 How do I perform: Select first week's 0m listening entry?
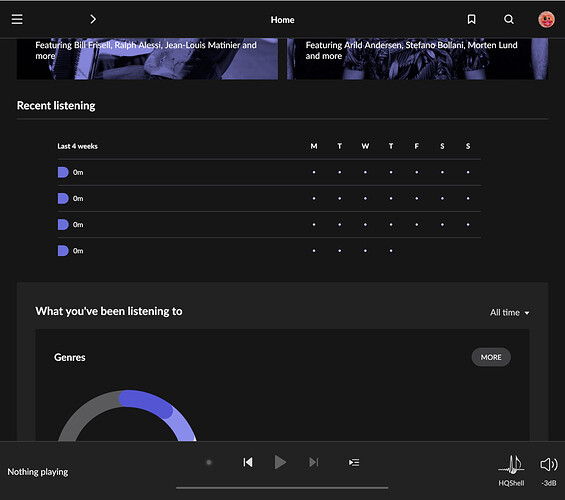(x=71, y=172)
